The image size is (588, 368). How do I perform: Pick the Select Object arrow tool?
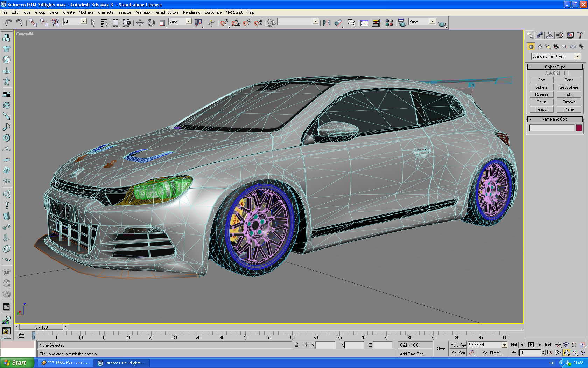93,23
